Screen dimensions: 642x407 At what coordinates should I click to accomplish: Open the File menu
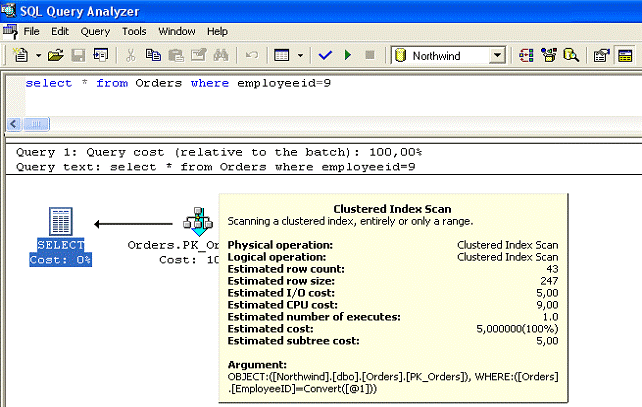point(31,31)
